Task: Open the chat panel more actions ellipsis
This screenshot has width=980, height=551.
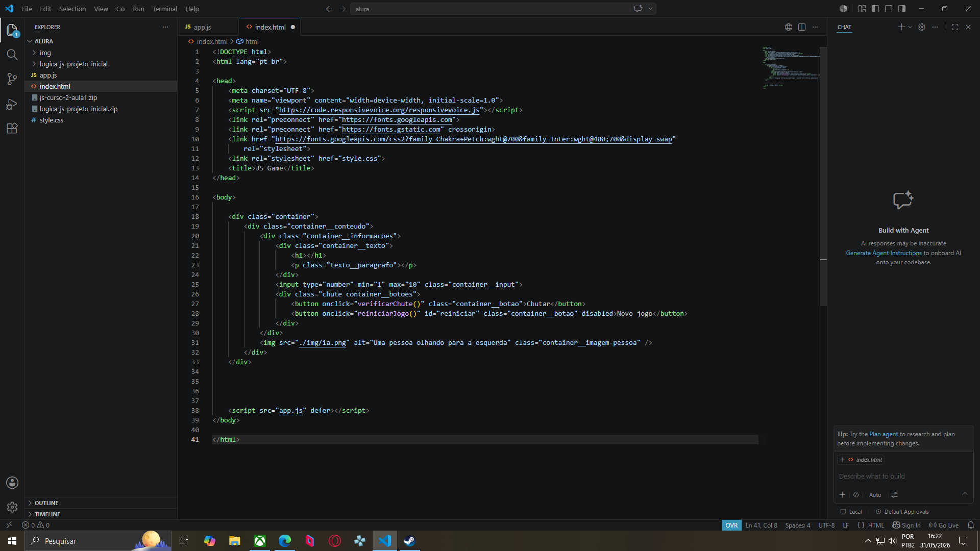Action: click(x=935, y=27)
